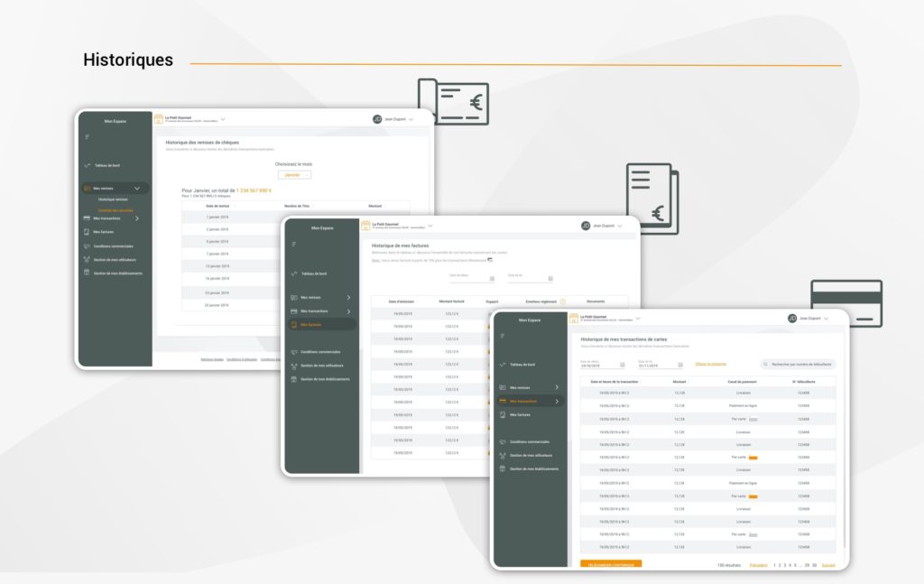Viewport: 924px width, 584px height.
Task: Click Mes transactions card icon in the cheques window
Action: pyautogui.click(x=88, y=218)
